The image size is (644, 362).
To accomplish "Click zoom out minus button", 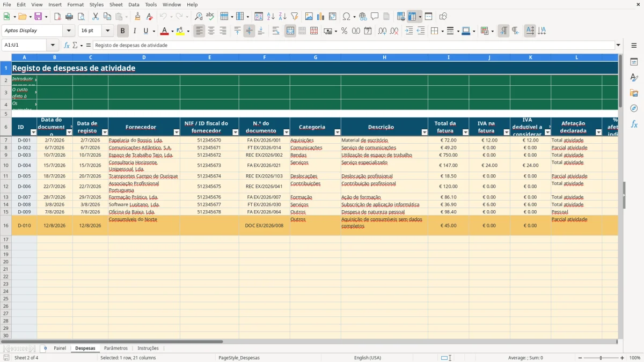I will click(x=580, y=358).
